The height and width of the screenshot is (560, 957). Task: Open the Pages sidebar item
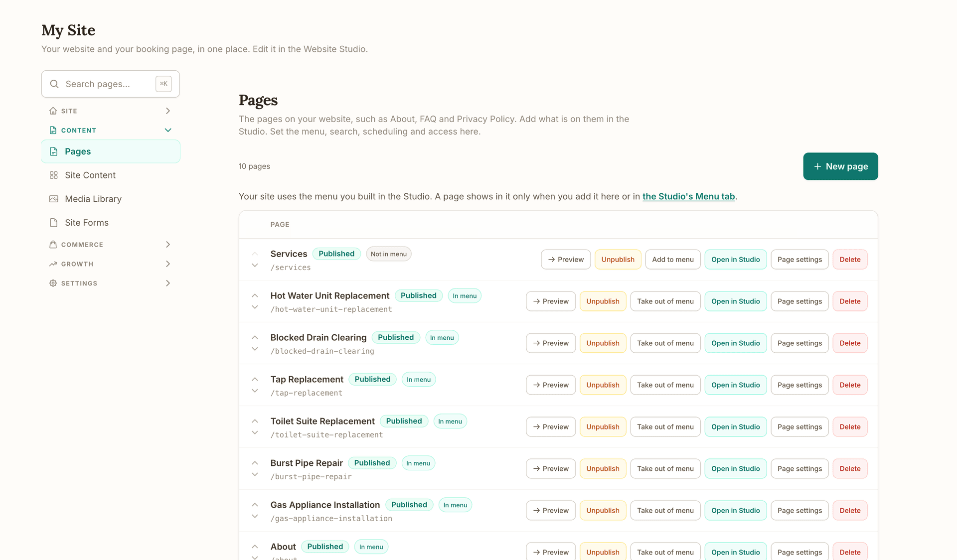click(x=111, y=151)
